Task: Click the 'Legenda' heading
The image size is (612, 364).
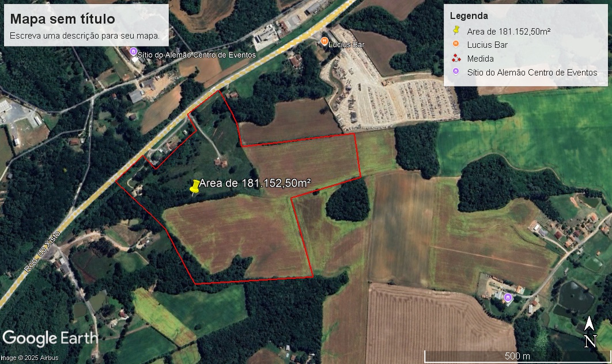Action: pos(469,16)
